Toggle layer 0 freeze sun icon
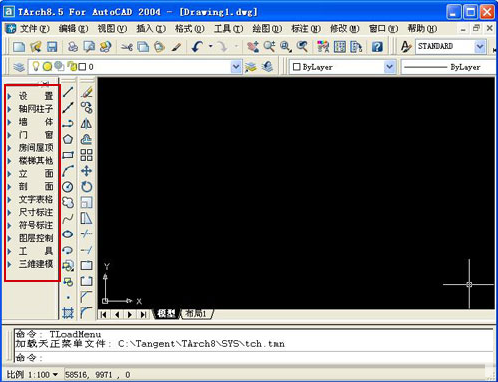The height and width of the screenshot is (382, 498). click(x=47, y=67)
